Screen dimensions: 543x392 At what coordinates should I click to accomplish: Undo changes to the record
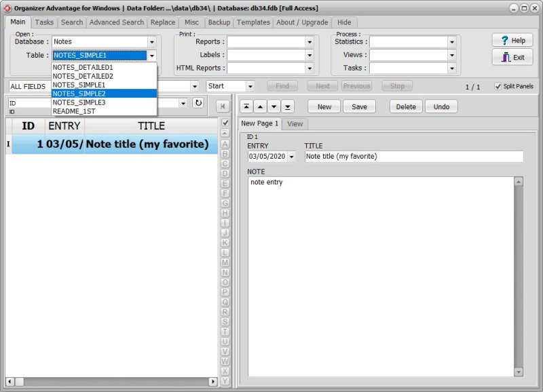coord(441,106)
